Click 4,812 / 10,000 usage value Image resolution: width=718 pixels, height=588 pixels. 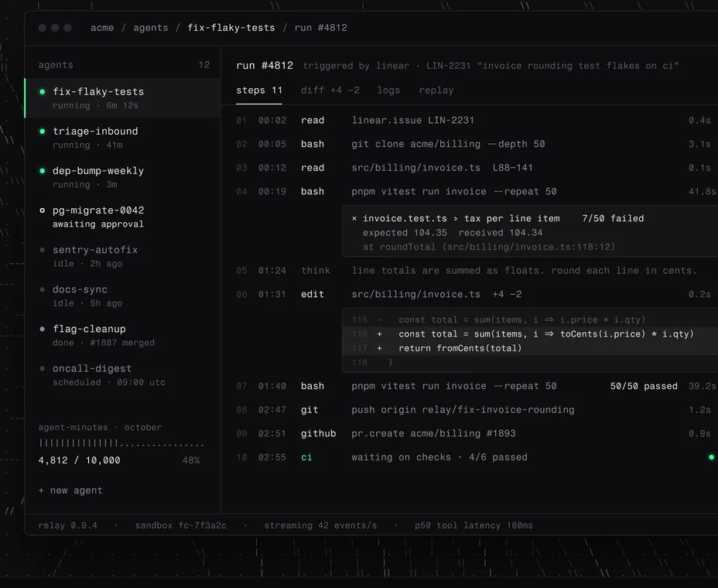click(x=79, y=460)
